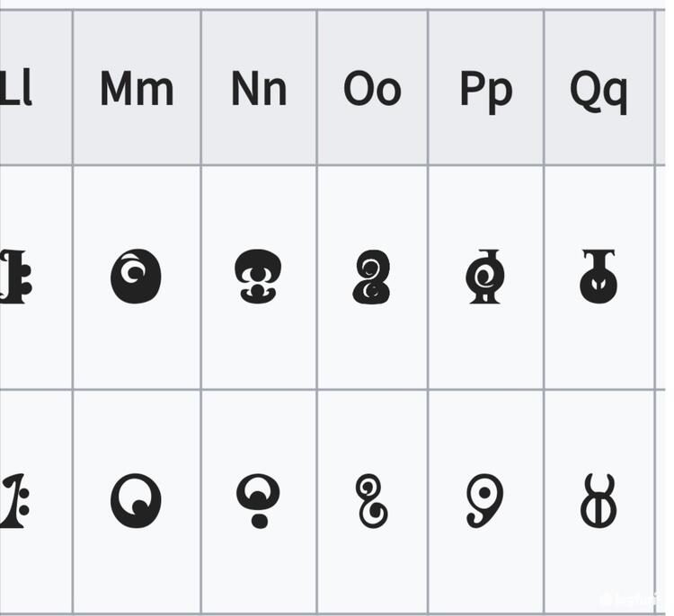Select the first-row glyph under Oo
This screenshot has width=674, height=616.
[x=372, y=277]
